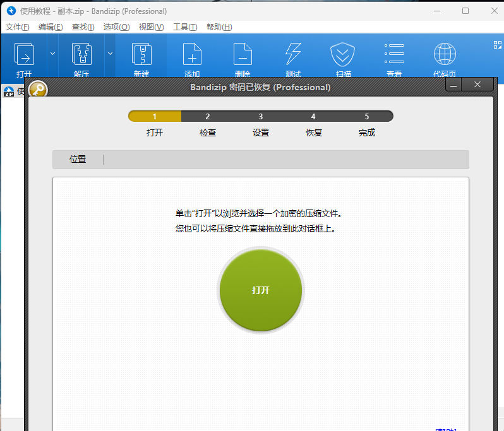Click the toolbar grid layout icon
Screen dimensions: 504x431
pos(498,45)
